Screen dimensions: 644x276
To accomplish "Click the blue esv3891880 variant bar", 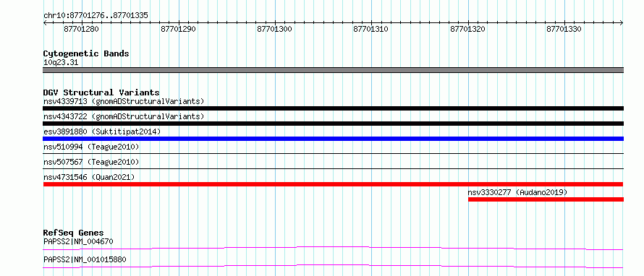I will 333,139.
